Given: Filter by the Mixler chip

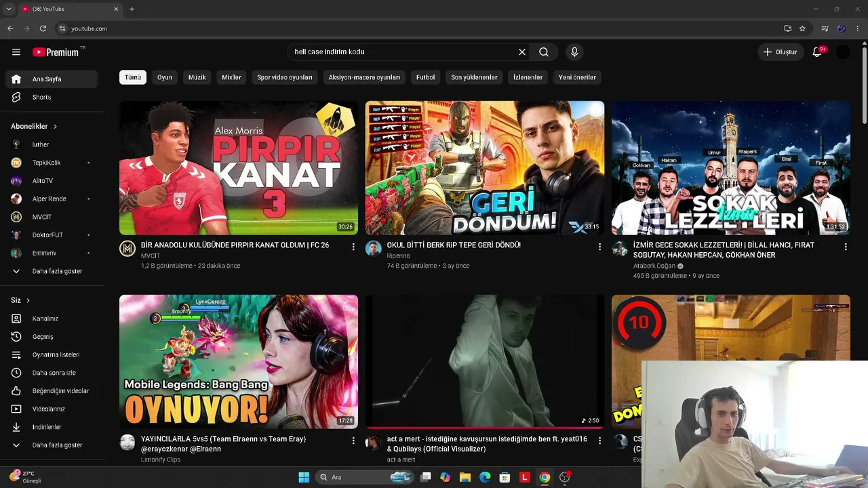Looking at the screenshot, I should point(231,77).
